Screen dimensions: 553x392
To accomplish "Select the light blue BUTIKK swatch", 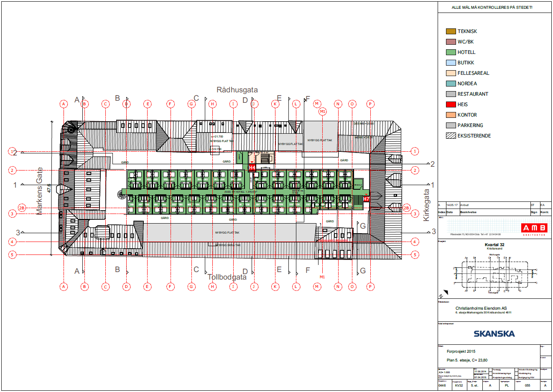I will pyautogui.click(x=451, y=63).
